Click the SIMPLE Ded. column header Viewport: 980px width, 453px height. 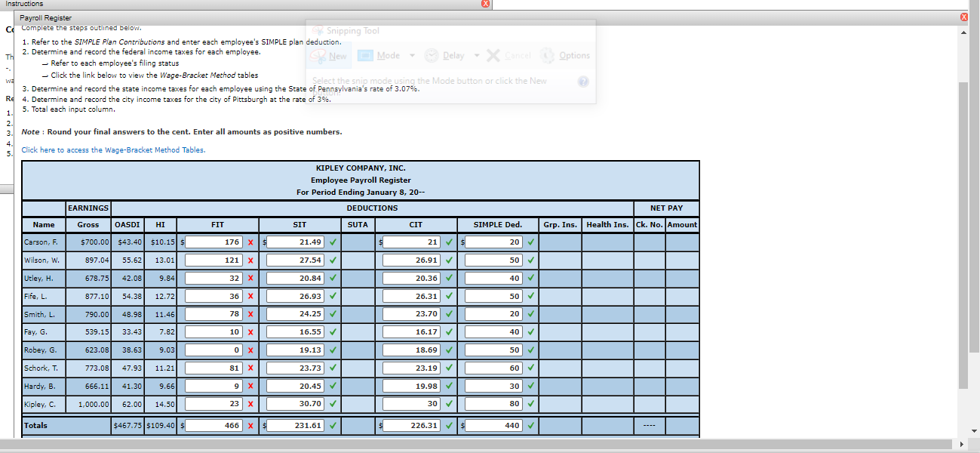tap(498, 224)
